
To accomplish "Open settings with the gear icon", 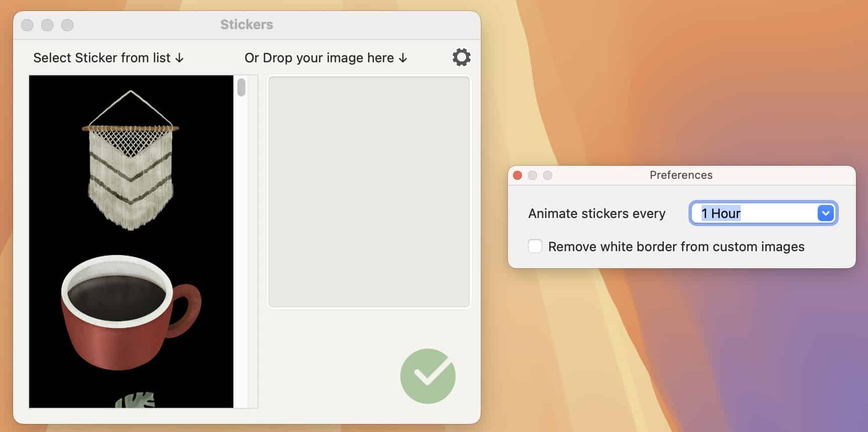I will point(461,58).
